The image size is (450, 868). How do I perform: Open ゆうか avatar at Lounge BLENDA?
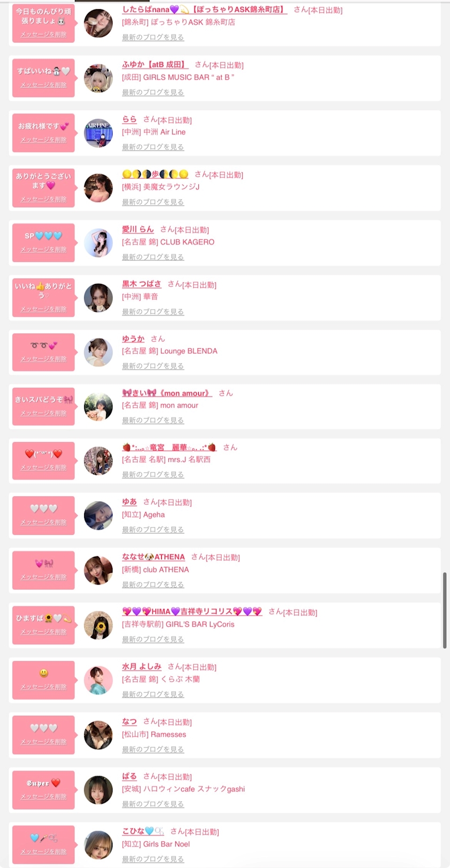coord(99,352)
